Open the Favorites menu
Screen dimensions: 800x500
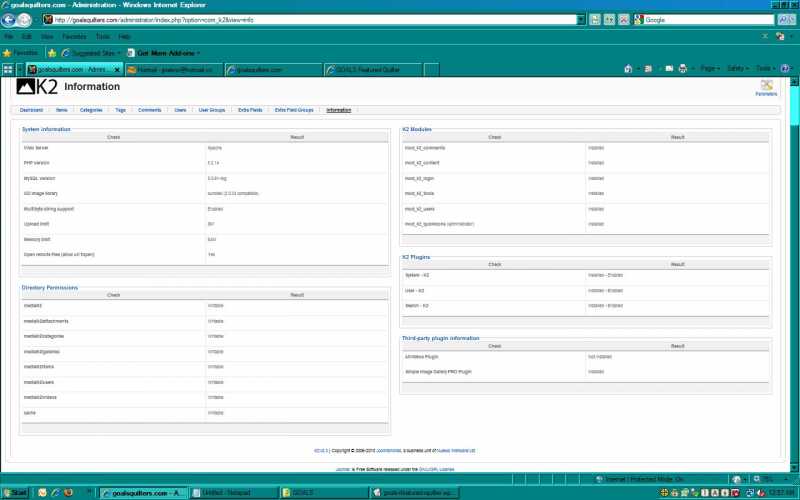point(74,37)
